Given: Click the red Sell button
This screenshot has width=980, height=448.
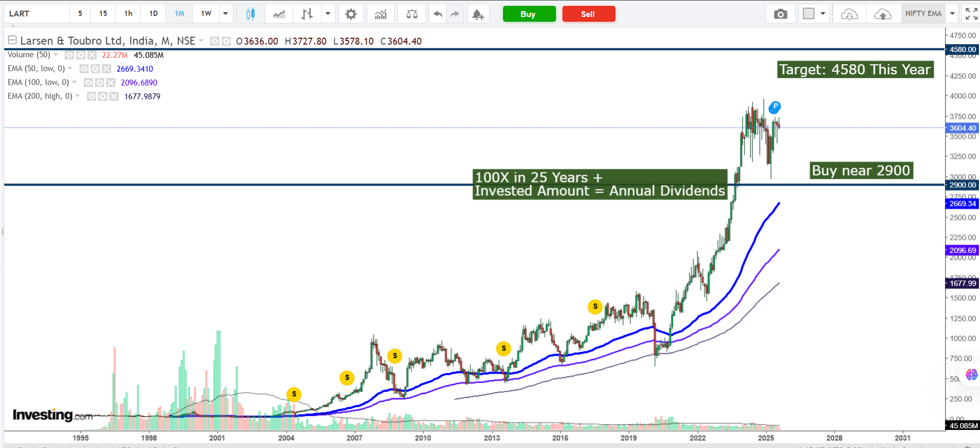Looking at the screenshot, I should pos(588,14).
